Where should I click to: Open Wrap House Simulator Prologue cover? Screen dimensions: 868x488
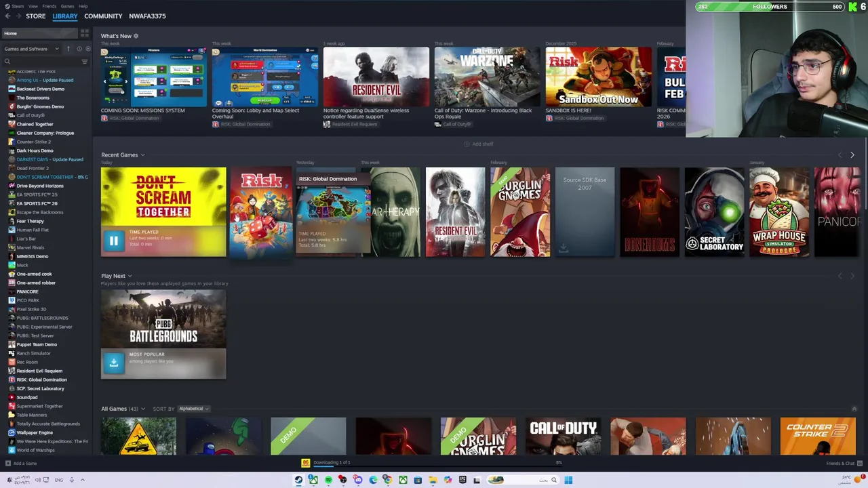pyautogui.click(x=779, y=212)
